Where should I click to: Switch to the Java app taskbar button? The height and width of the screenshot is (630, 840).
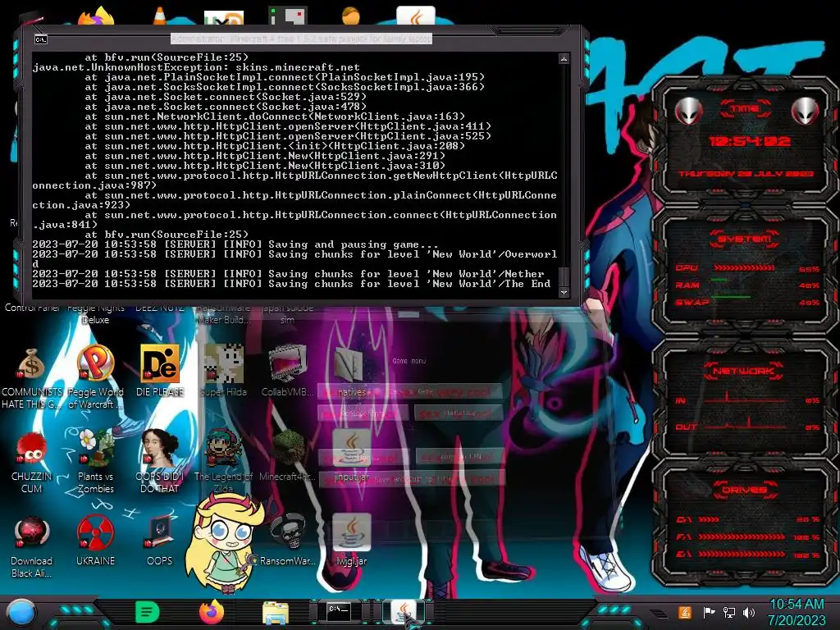point(404,611)
